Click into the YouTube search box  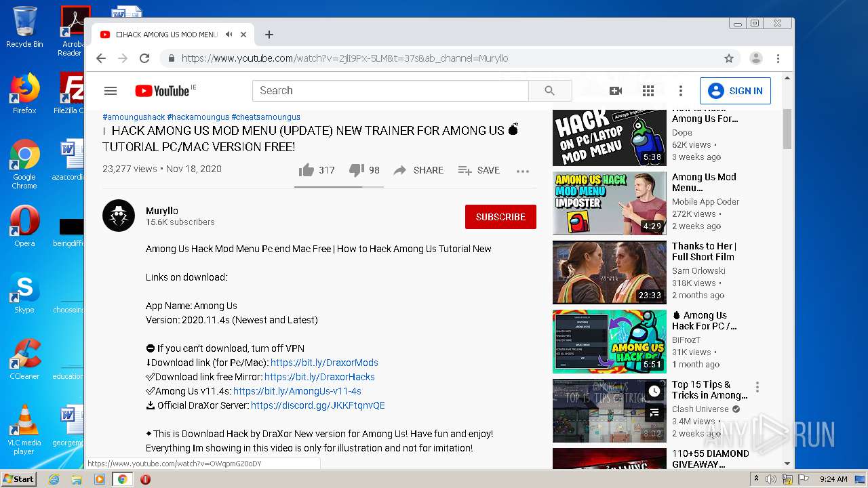coord(390,91)
